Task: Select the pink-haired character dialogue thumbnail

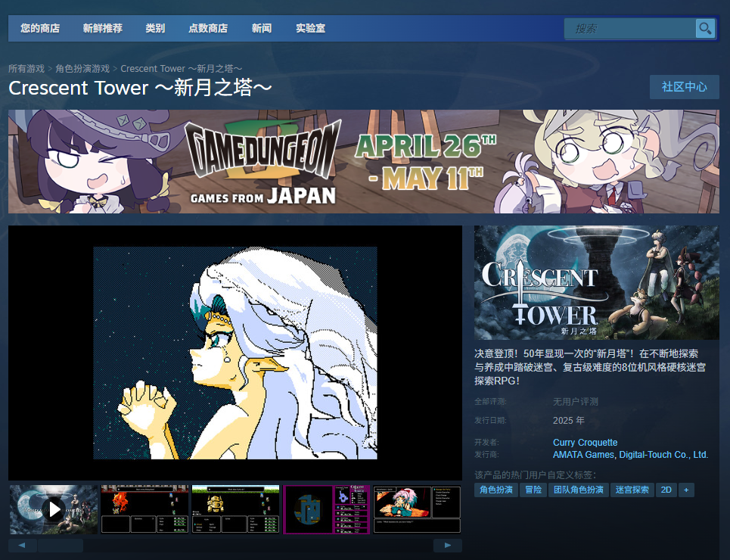Action: [x=417, y=509]
